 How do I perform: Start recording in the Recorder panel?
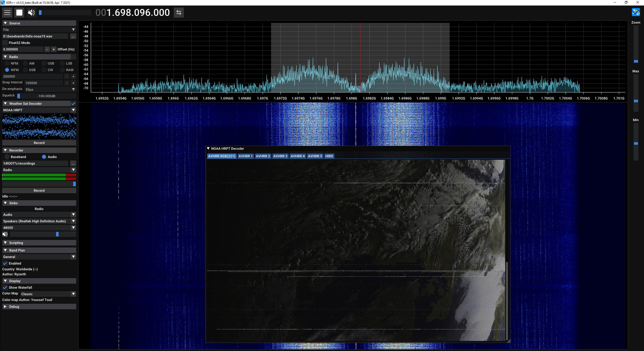39,190
